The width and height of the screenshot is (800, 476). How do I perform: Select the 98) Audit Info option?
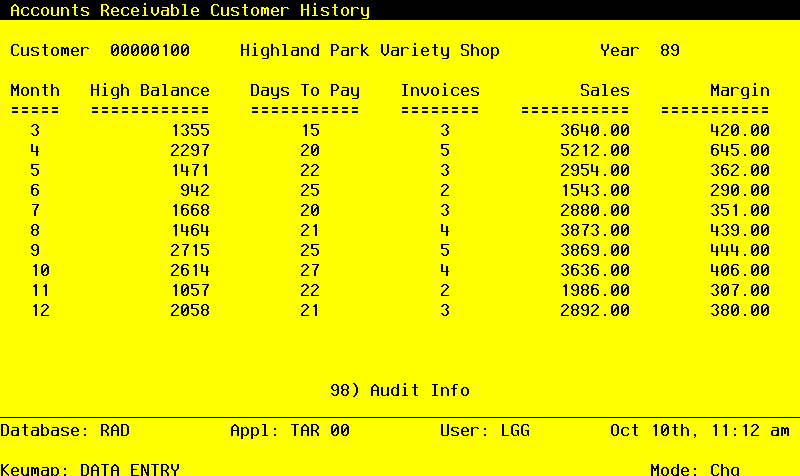[400, 390]
